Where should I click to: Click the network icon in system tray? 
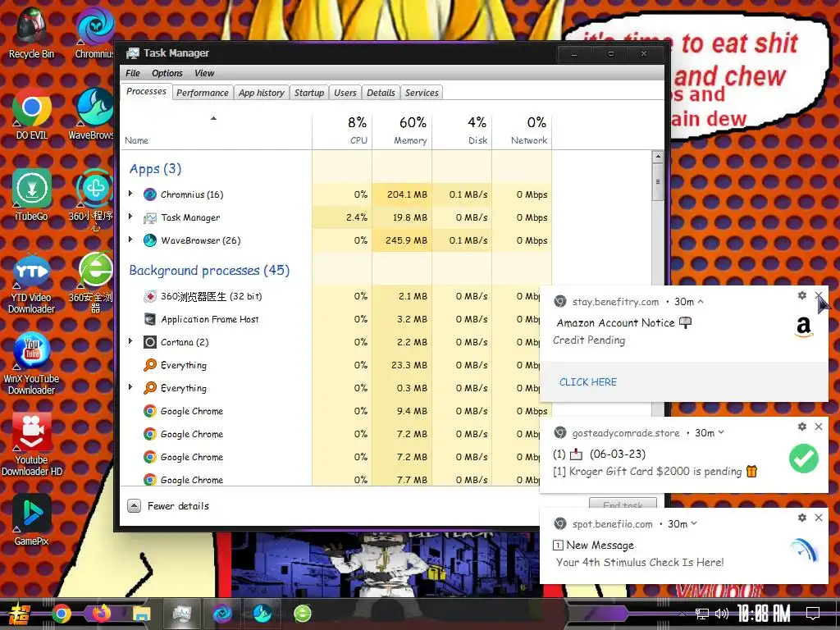click(702, 614)
